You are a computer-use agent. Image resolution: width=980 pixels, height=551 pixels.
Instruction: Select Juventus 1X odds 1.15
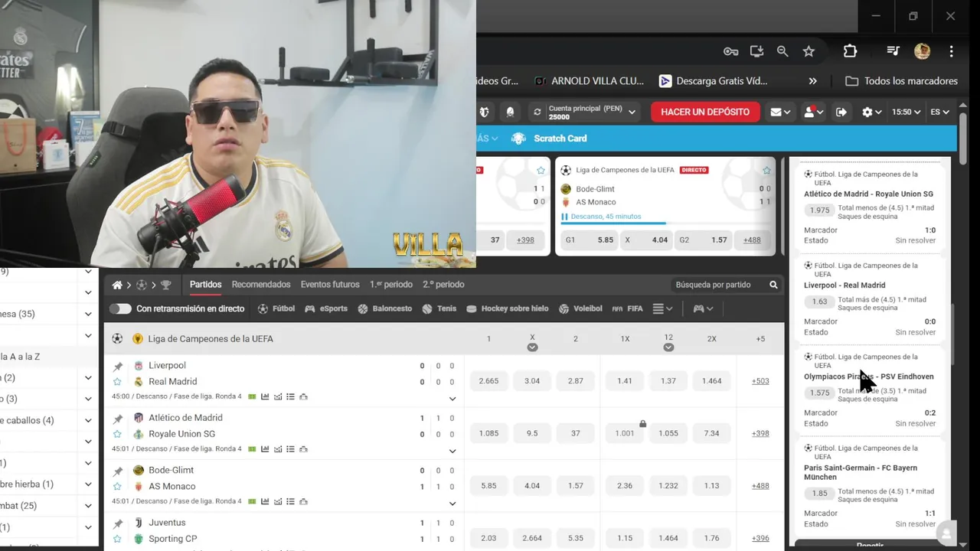[x=625, y=538]
